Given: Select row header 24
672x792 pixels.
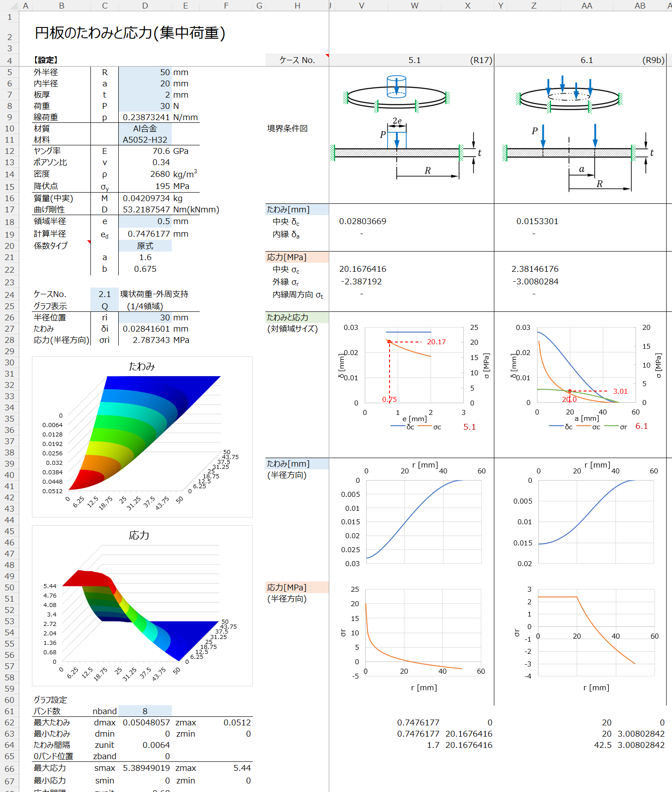Looking at the screenshot, I should pos(9,295).
